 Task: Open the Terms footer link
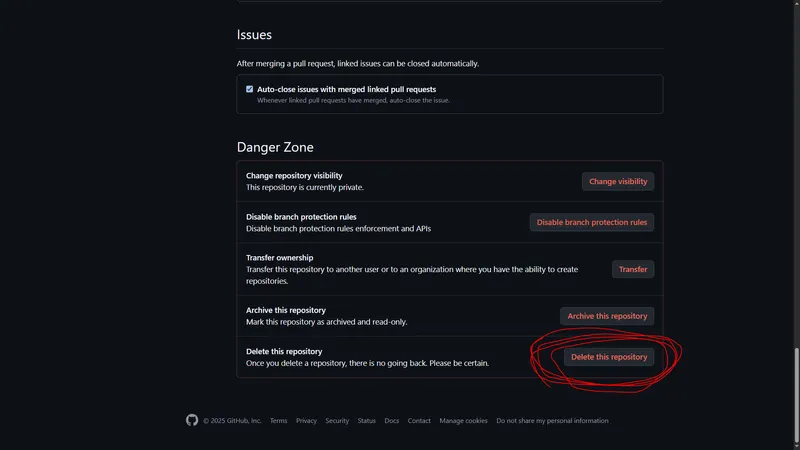278,421
